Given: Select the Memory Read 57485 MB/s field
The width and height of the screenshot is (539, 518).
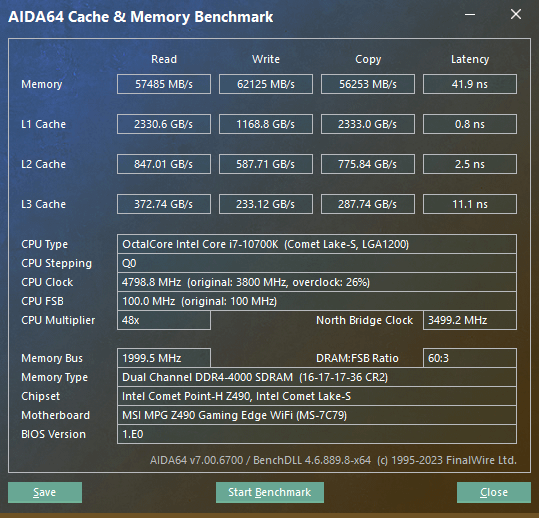Looking at the screenshot, I should coord(164,84).
